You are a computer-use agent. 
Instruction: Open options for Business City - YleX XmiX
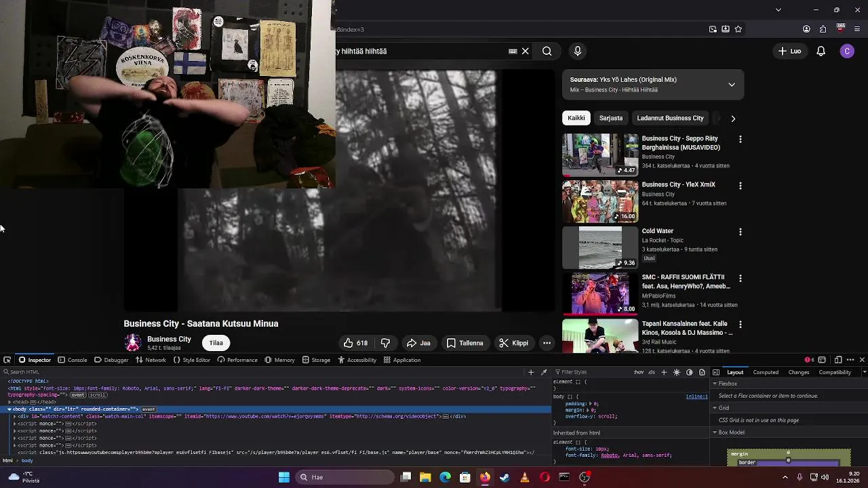point(740,185)
